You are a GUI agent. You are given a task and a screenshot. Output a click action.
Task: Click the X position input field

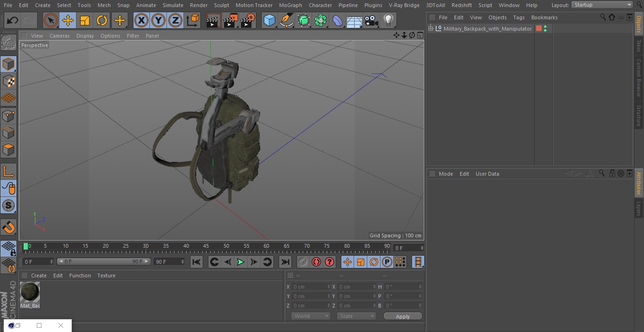311,287
